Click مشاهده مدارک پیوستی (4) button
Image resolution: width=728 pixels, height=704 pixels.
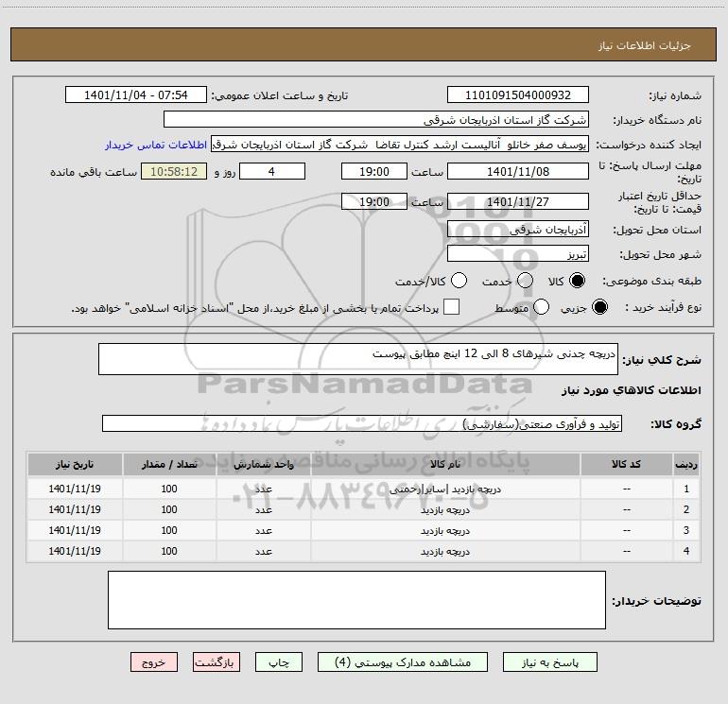403,662
